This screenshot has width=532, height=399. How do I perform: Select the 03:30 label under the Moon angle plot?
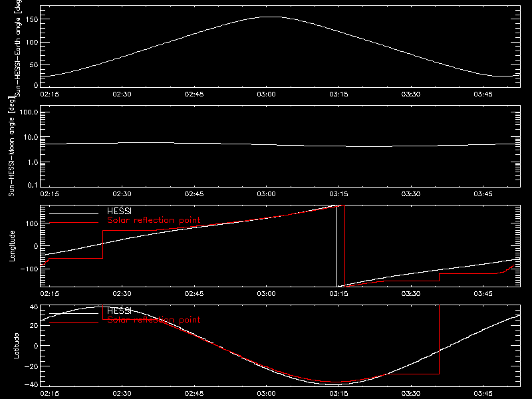point(411,194)
